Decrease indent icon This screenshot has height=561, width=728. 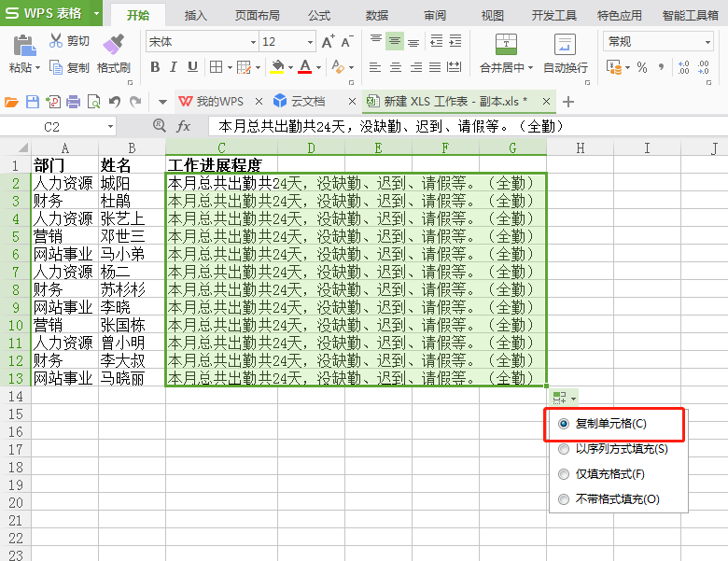pyautogui.click(x=437, y=41)
